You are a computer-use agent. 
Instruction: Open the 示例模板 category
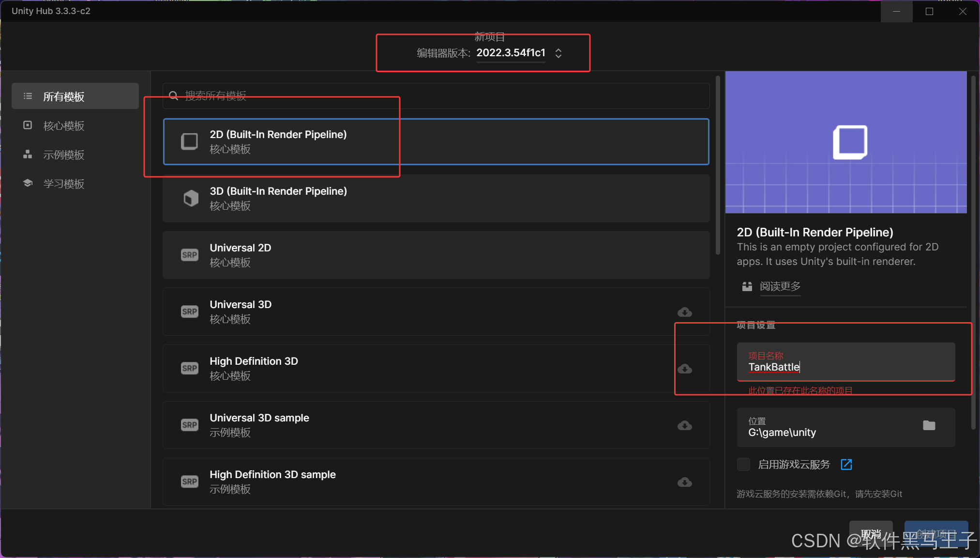tap(64, 155)
